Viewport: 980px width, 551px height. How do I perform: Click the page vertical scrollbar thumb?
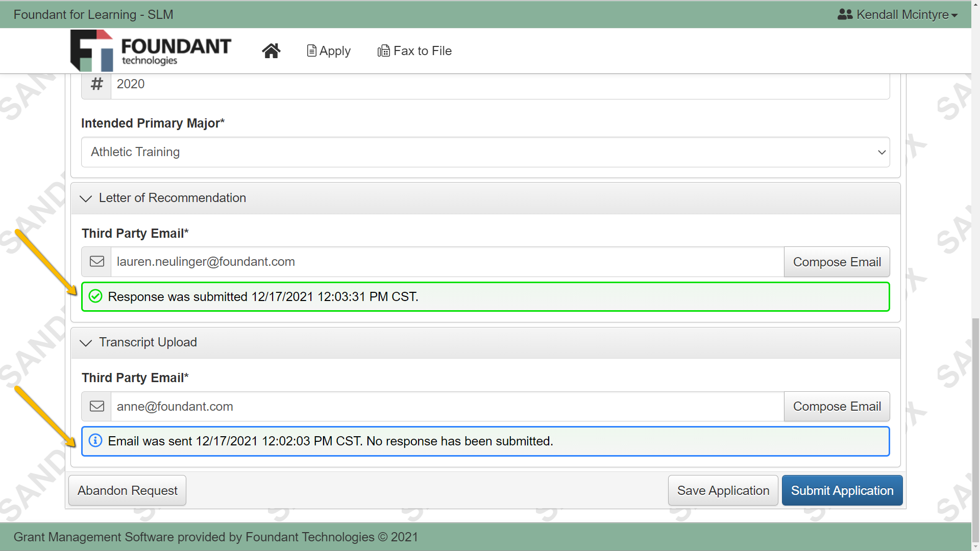(975, 430)
